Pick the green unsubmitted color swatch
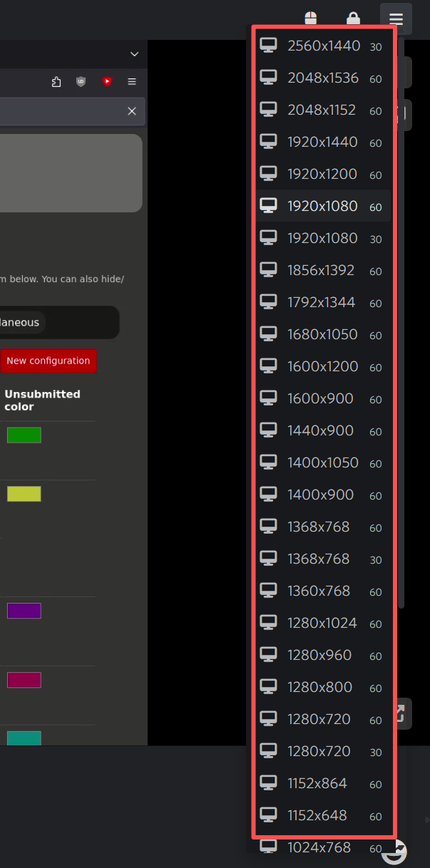The height and width of the screenshot is (868, 430). (24, 435)
